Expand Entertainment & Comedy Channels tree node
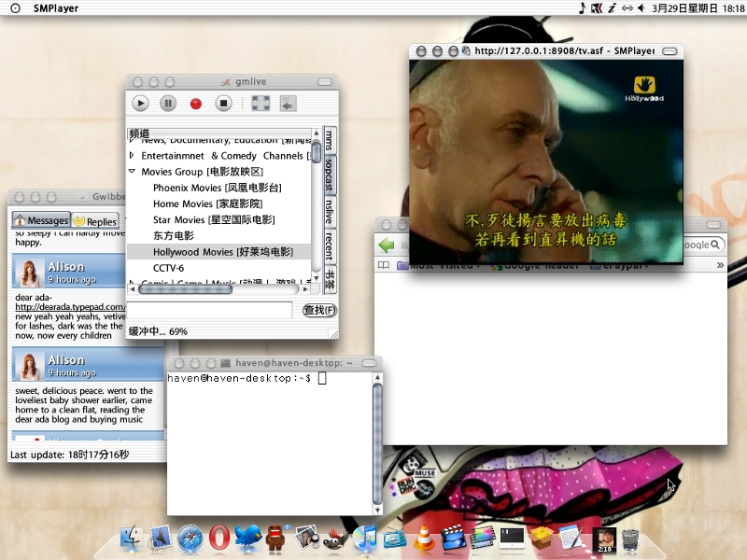Image resolution: width=747 pixels, height=560 pixels. tap(132, 155)
